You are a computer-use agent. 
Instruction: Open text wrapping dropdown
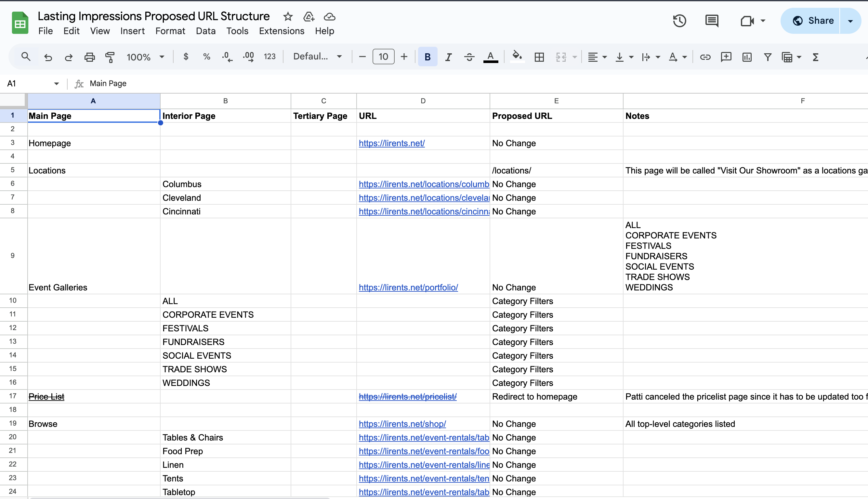pyautogui.click(x=651, y=57)
